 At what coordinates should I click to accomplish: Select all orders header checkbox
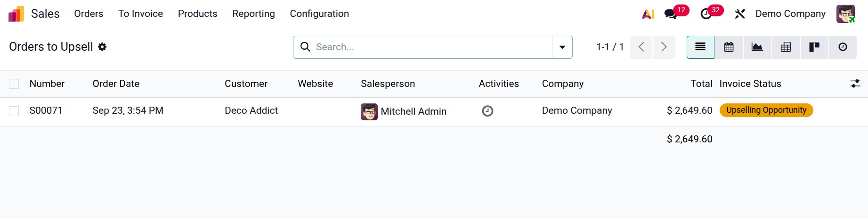[14, 84]
